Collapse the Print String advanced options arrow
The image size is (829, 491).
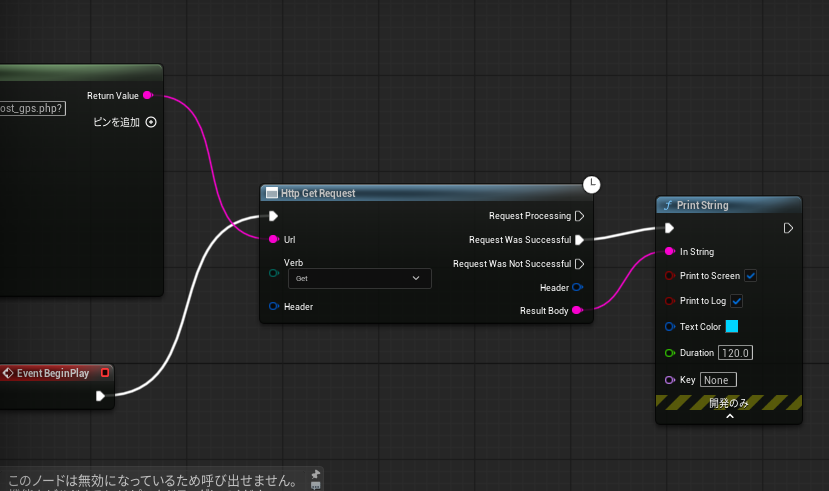click(729, 416)
